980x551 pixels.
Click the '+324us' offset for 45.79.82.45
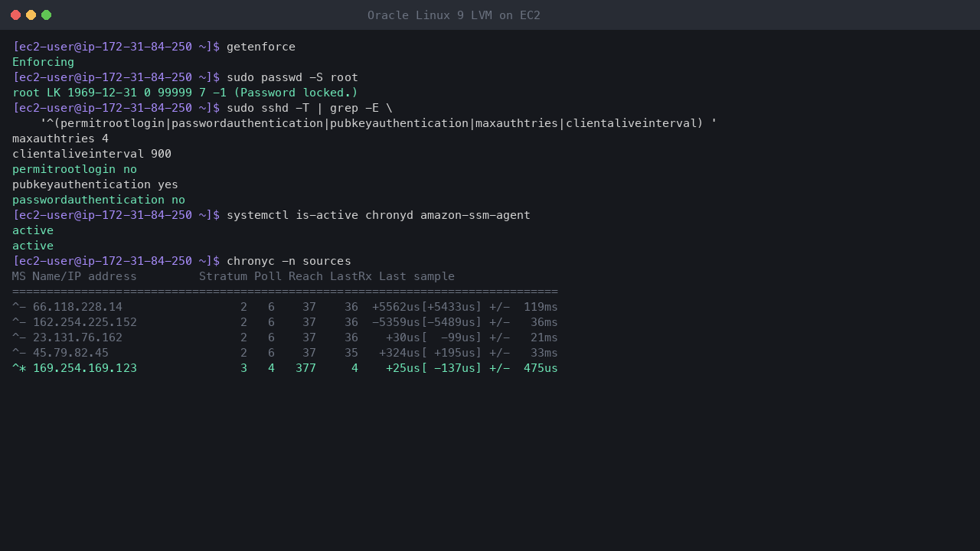tap(400, 353)
